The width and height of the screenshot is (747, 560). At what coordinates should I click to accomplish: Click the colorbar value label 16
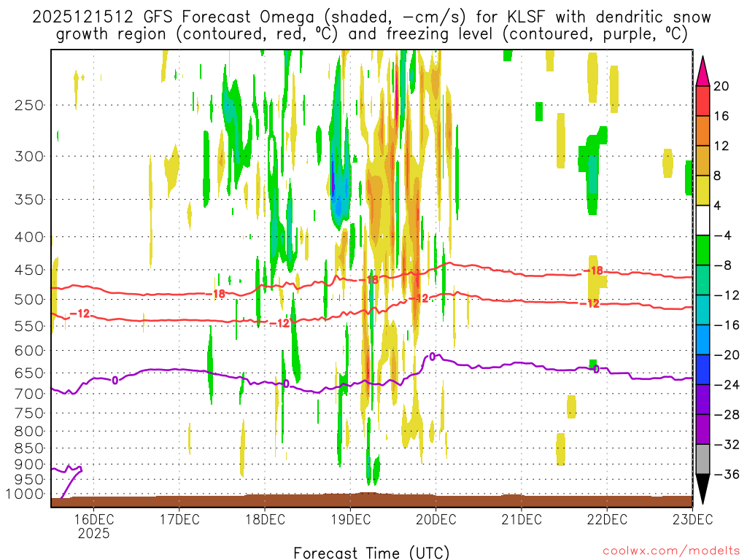click(721, 116)
